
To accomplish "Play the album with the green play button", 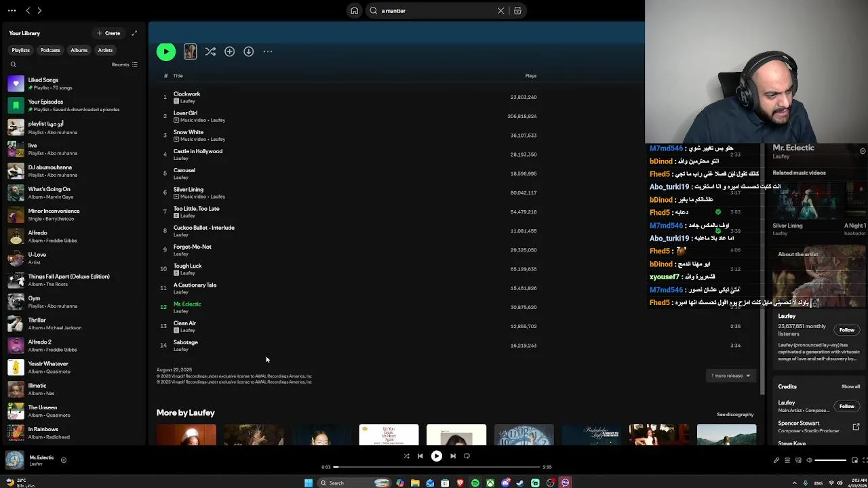I will [166, 52].
